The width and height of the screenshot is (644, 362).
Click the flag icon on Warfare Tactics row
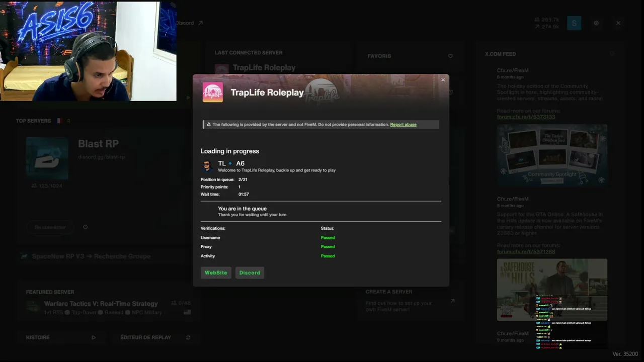click(x=187, y=312)
